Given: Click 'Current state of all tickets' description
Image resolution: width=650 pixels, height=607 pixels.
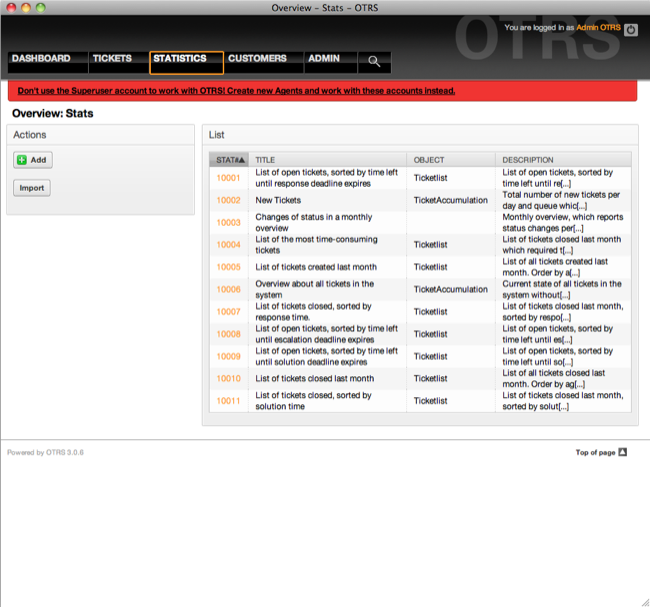Looking at the screenshot, I should click(x=562, y=289).
